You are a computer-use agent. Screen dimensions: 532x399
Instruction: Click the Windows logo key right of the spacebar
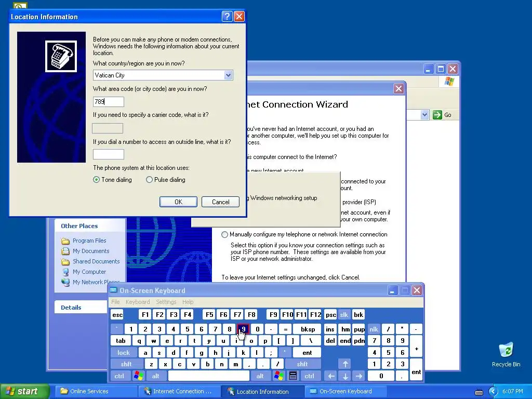coord(279,376)
